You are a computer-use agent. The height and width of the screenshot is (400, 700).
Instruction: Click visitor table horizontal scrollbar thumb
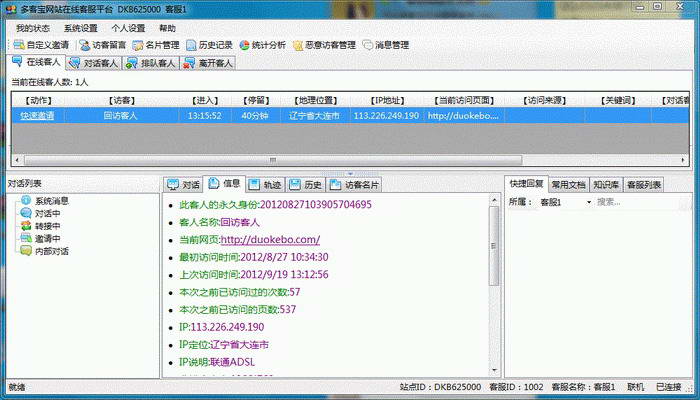click(x=273, y=160)
